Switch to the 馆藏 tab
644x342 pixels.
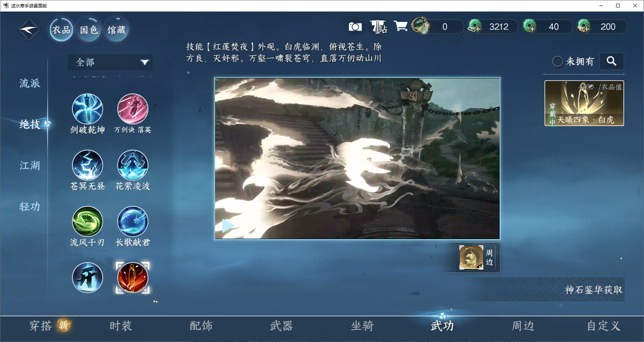point(116,29)
